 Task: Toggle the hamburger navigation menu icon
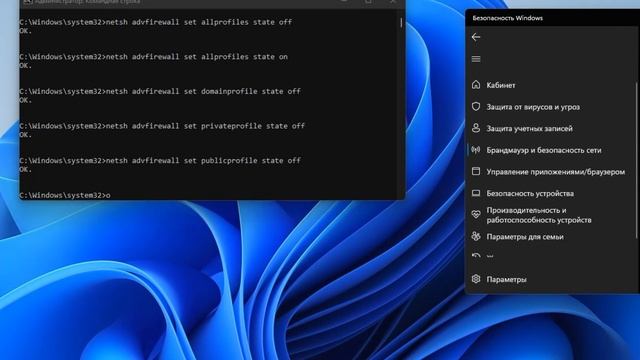click(x=476, y=59)
